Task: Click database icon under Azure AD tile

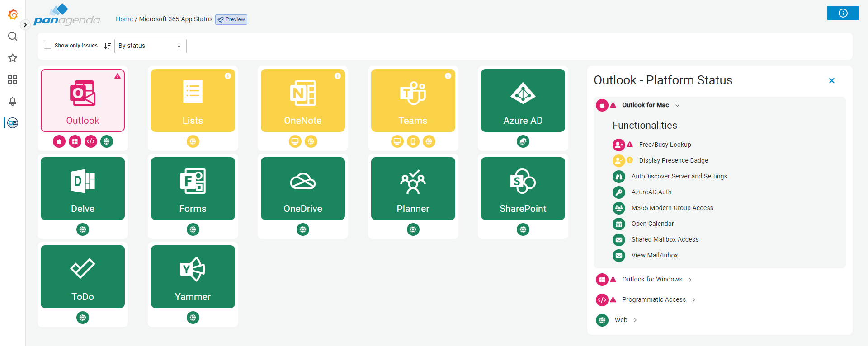Action: tap(523, 141)
